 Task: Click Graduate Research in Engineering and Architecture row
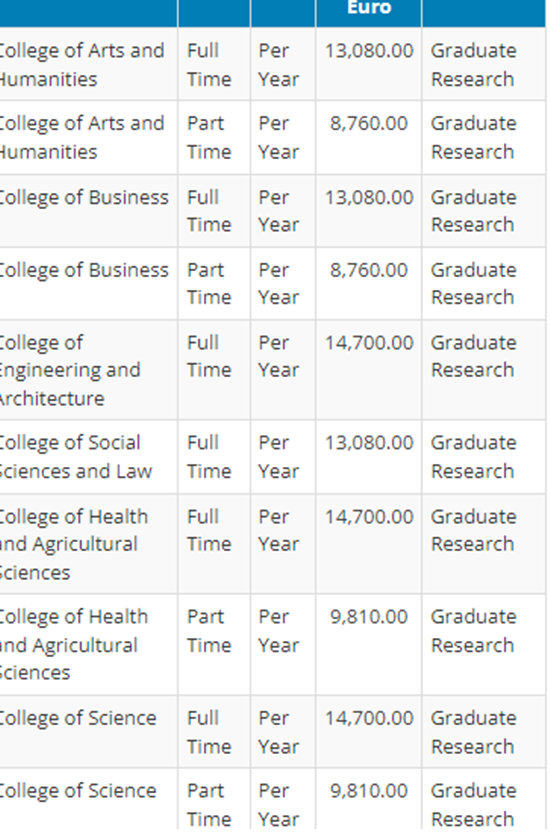(473, 356)
